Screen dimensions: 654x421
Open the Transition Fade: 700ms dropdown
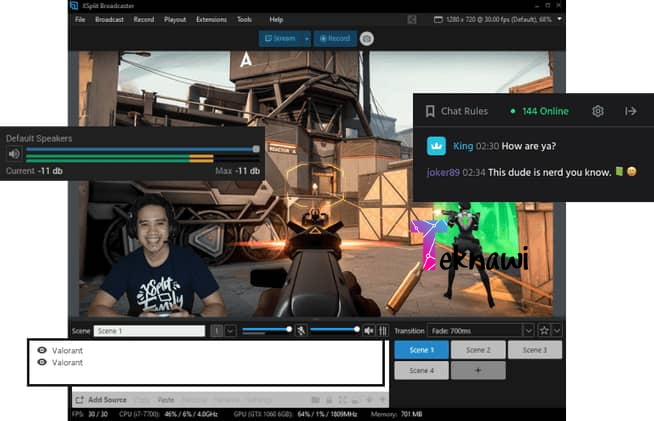480,331
